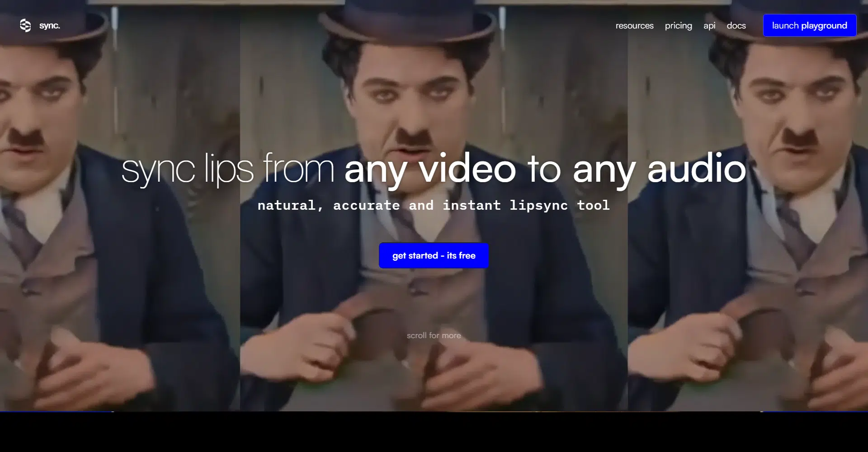Click the "sync." wordmark text
Image resolution: width=868 pixels, height=452 pixels.
[49, 26]
